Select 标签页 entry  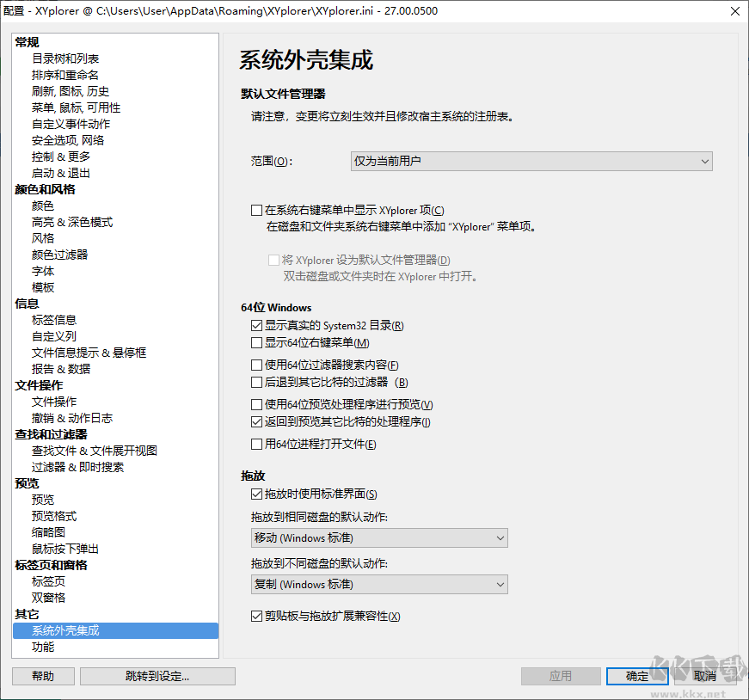click(x=48, y=581)
